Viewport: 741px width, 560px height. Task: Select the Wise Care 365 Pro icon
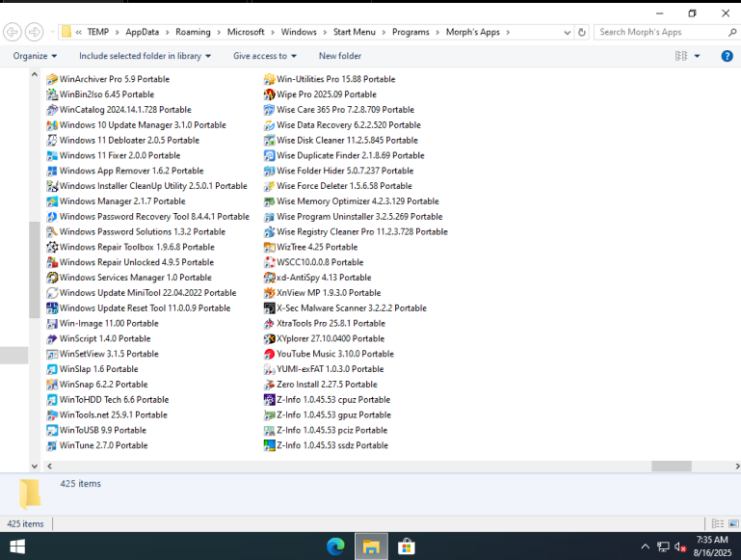pos(270,110)
